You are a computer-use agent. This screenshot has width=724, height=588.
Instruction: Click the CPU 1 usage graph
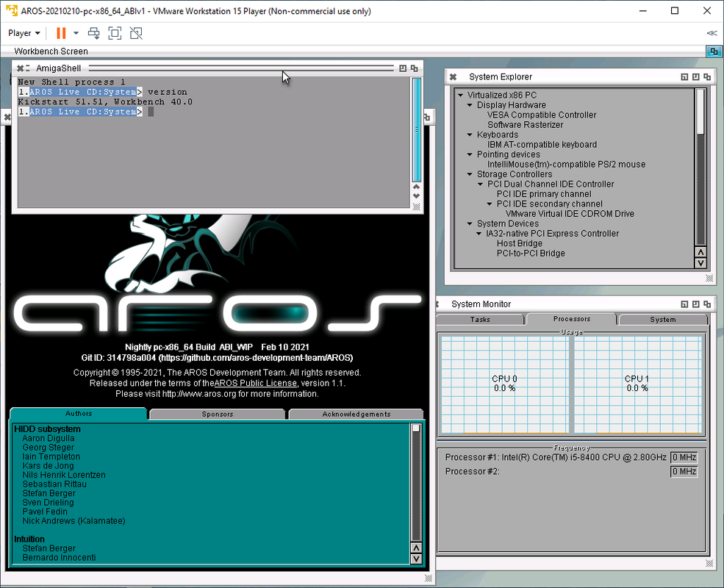[x=638, y=384]
